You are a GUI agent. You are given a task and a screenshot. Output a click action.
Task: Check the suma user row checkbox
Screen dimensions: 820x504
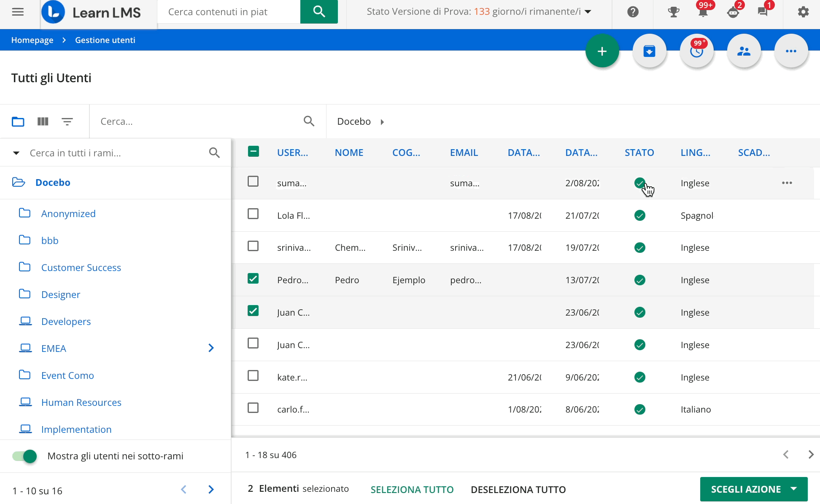tap(253, 181)
